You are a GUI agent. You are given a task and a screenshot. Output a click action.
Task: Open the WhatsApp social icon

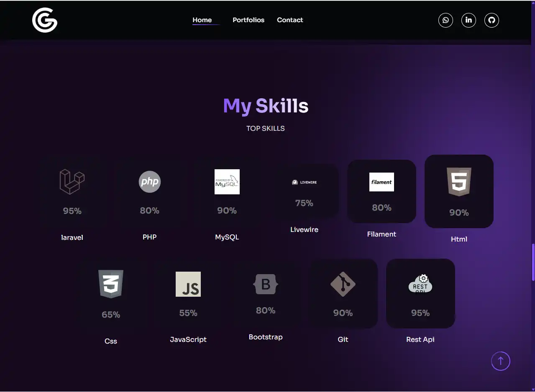[445, 20]
